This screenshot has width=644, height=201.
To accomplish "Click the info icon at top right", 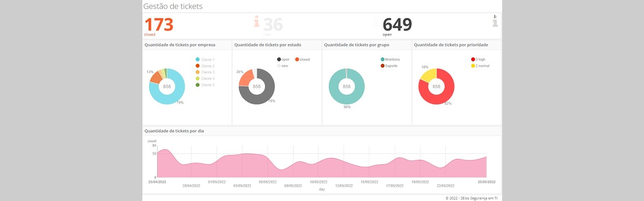I will [x=495, y=21].
